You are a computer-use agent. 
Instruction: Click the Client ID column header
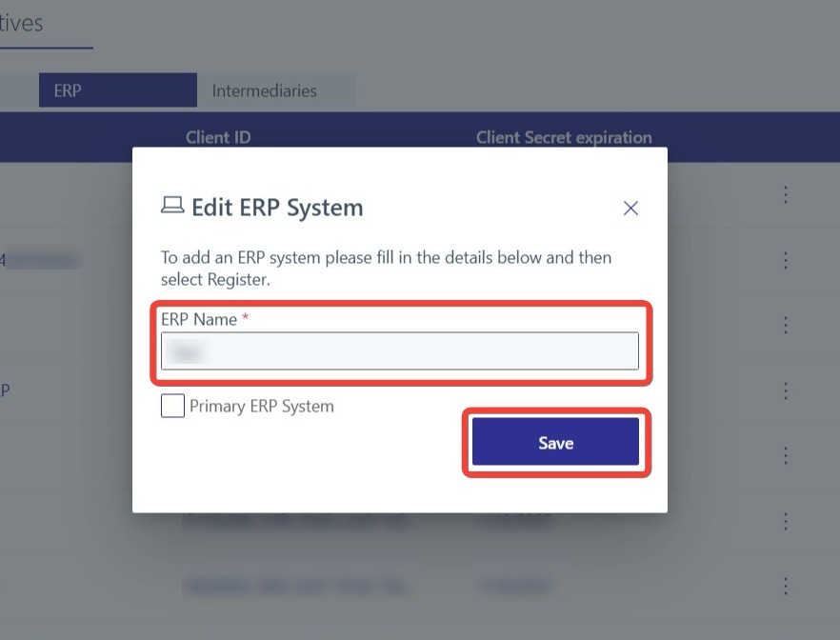pyautogui.click(x=218, y=137)
